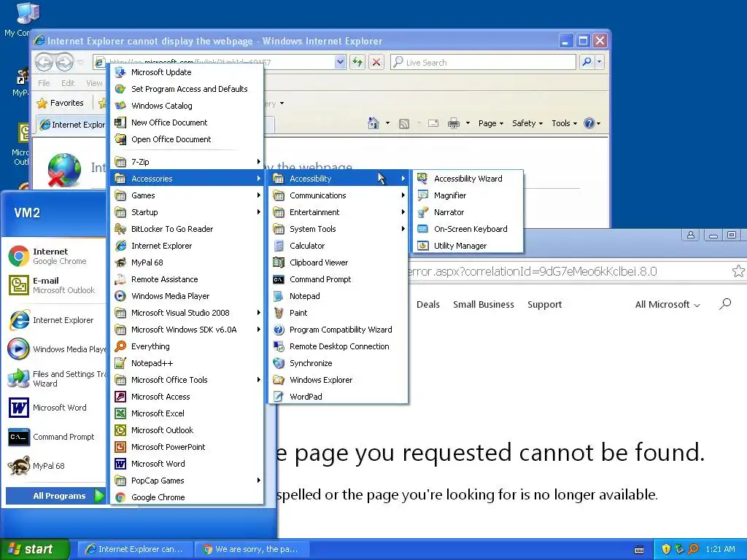Click the Google Chrome icon in All Programs
The image size is (747, 560).
(120, 497)
